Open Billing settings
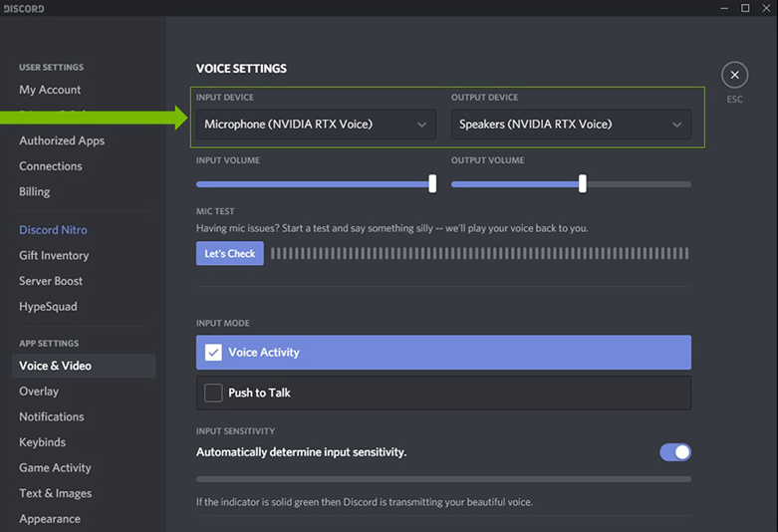The image size is (778, 532). [x=34, y=191]
